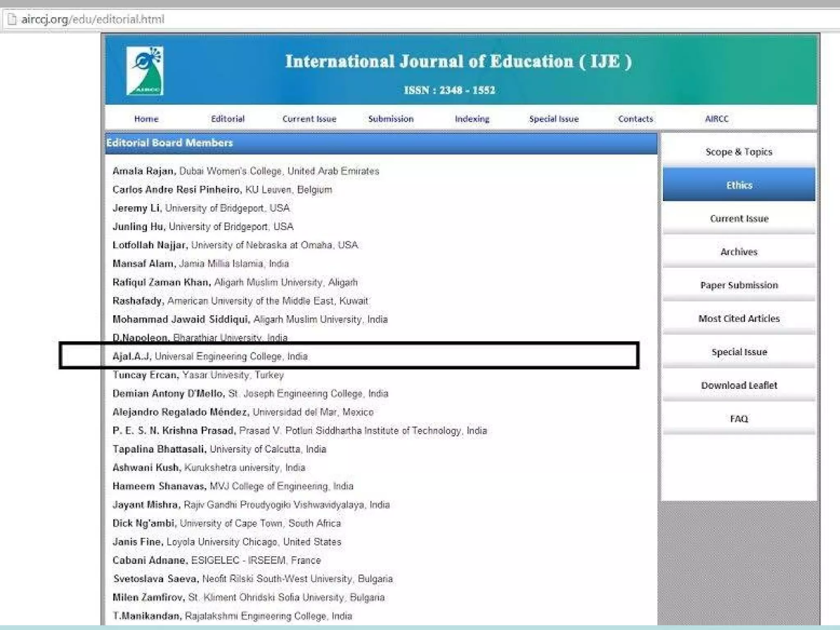
Task: Open Most Cited Articles sidebar button
Action: click(739, 318)
